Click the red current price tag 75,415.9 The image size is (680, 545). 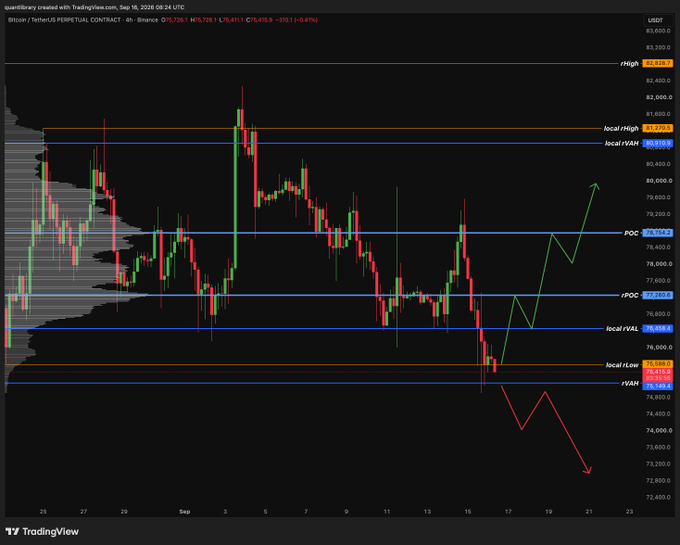657,372
